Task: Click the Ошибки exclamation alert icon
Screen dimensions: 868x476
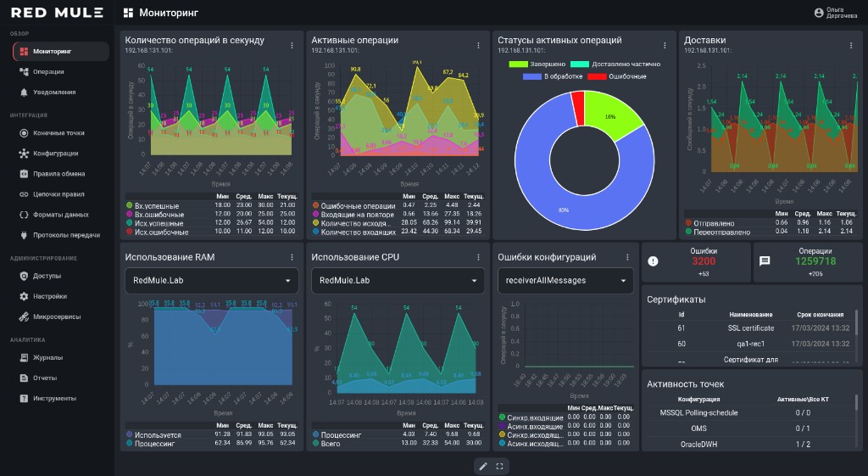Action: pos(654,261)
